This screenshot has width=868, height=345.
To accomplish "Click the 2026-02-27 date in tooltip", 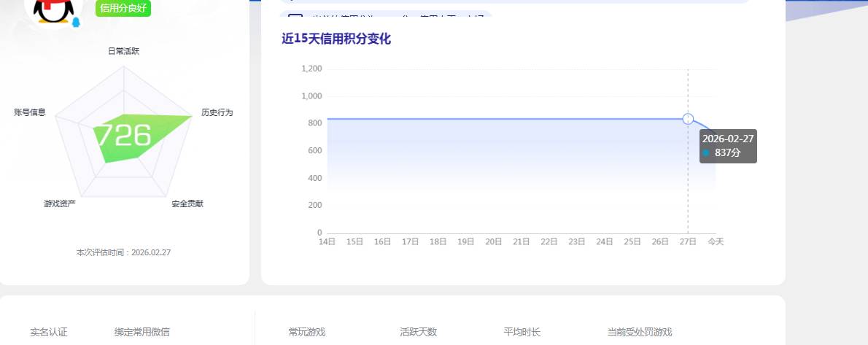I will (728, 139).
